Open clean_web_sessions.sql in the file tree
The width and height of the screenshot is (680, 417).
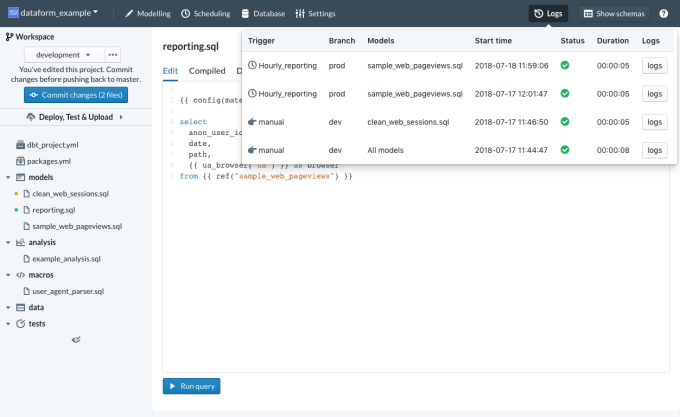70,193
